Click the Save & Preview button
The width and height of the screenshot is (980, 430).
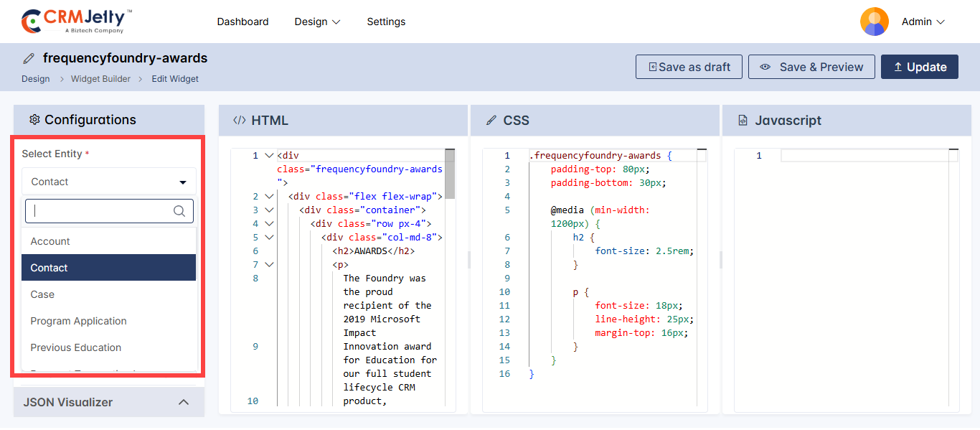[811, 67]
